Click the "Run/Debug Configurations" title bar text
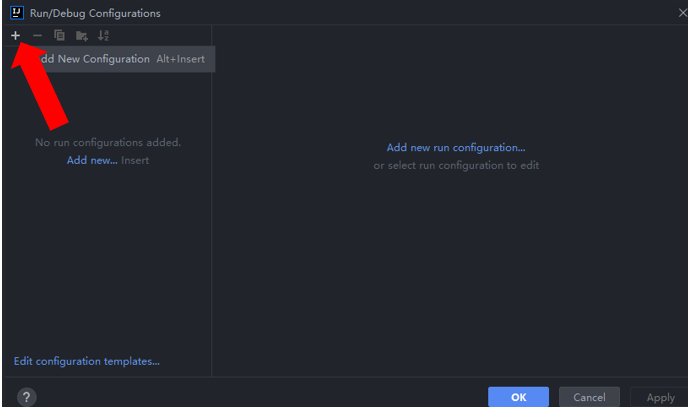This screenshot has width=688, height=410. [95, 13]
